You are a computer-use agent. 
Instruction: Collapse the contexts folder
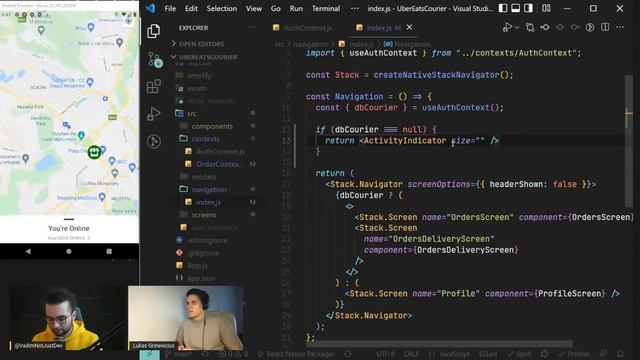tap(205, 139)
